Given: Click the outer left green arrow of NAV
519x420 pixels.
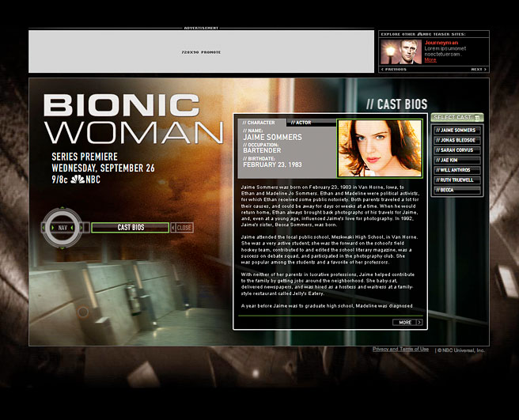Looking at the screenshot, I should [x=44, y=228].
